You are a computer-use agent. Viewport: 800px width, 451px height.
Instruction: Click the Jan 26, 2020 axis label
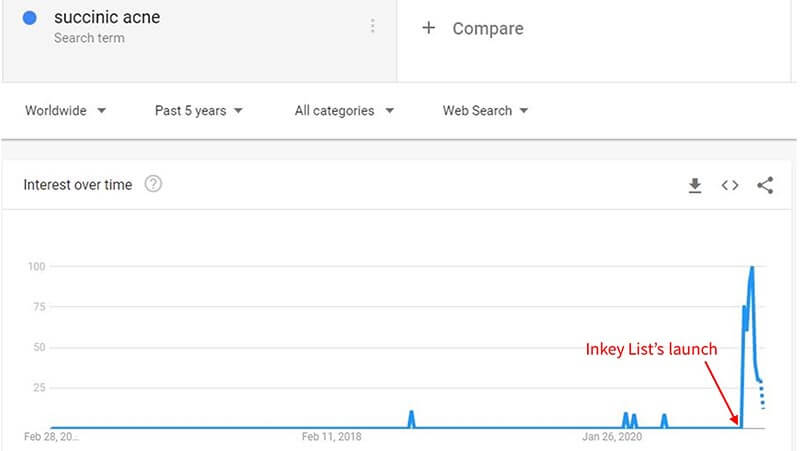[612, 437]
